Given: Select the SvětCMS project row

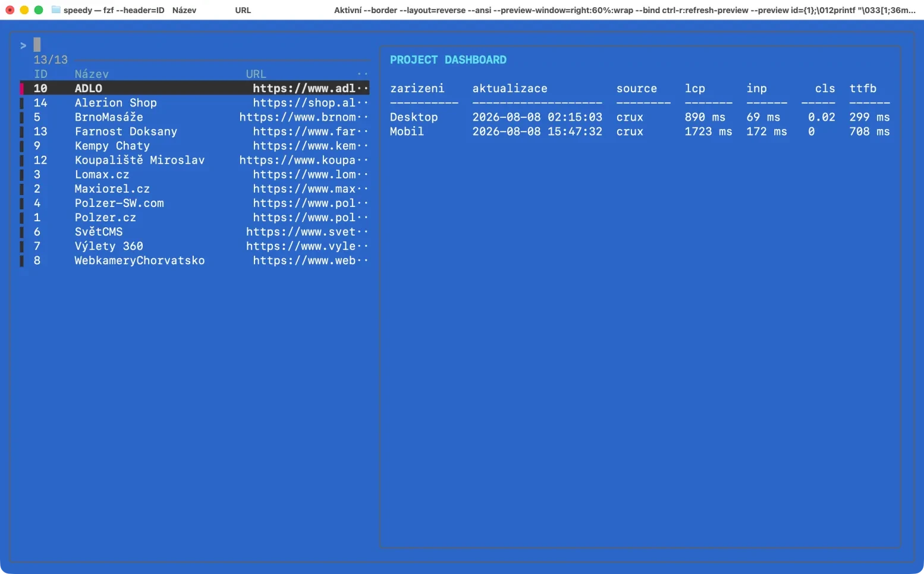Looking at the screenshot, I should 194,231.
